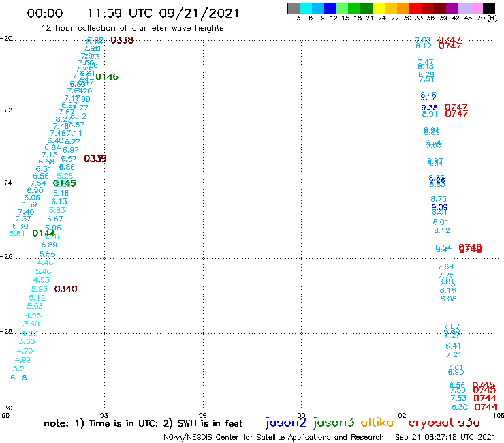The width and height of the screenshot is (504, 443).
Task: Click the wave height value '5.28'
Action: click(x=65, y=176)
